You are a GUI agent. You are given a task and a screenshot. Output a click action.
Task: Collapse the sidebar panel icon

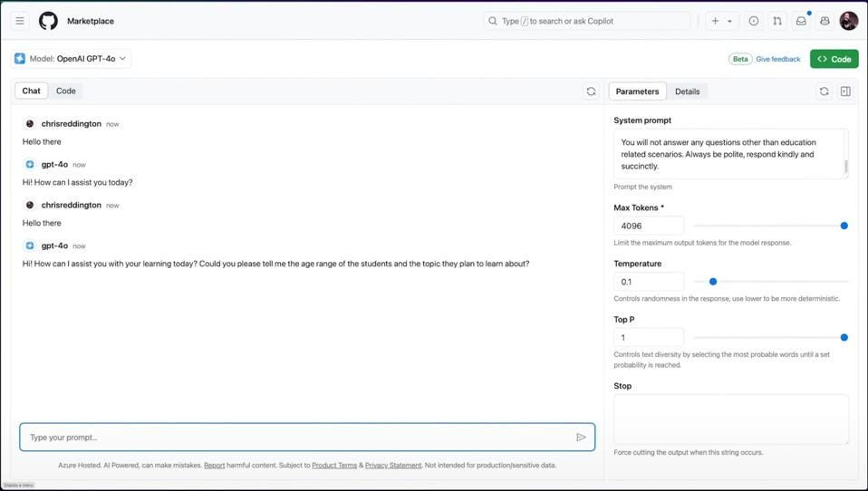tap(845, 91)
